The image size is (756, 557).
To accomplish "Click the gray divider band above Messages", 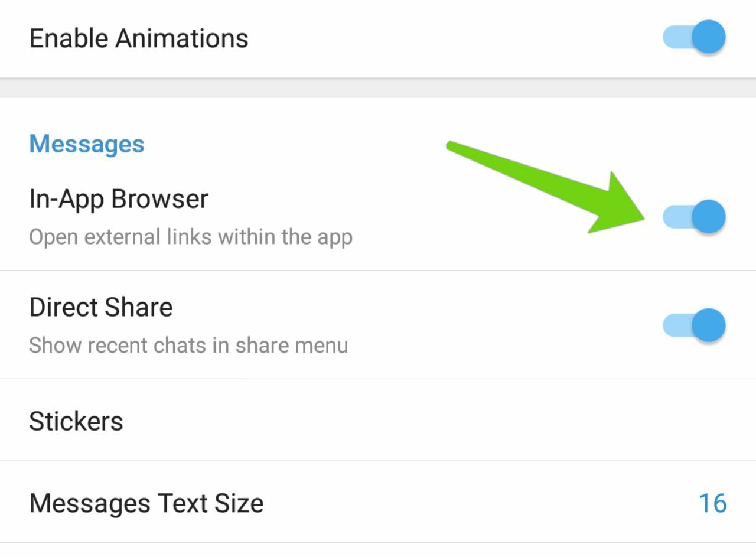I will (x=378, y=88).
